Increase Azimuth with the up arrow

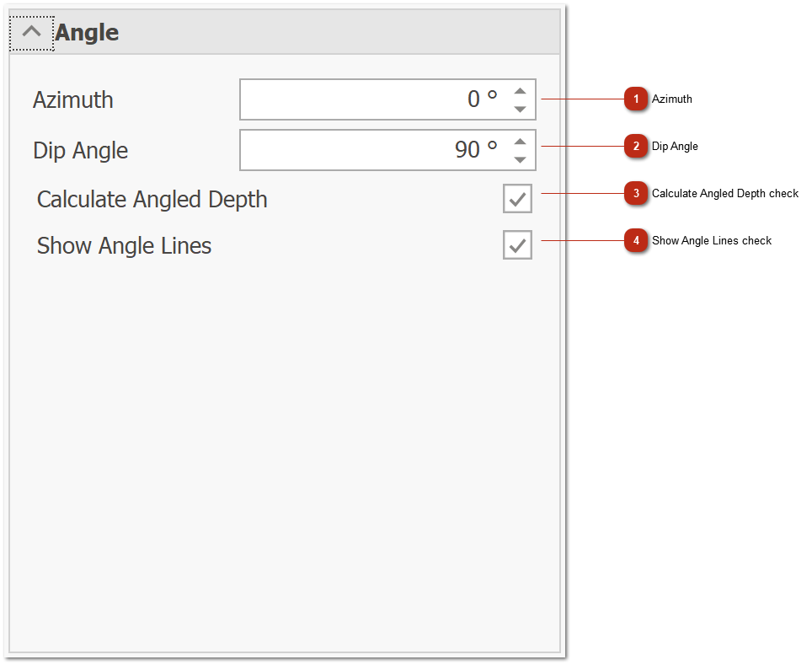point(520,91)
